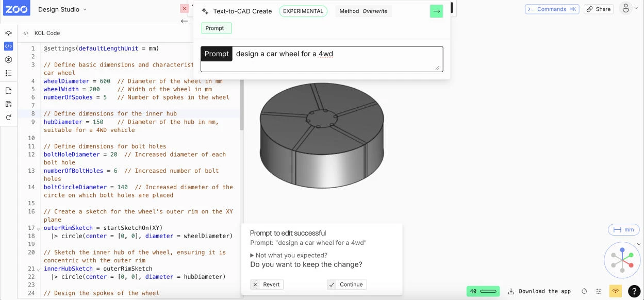Click the 3D wheel model in viewport
644x300 pixels.
[321, 136]
